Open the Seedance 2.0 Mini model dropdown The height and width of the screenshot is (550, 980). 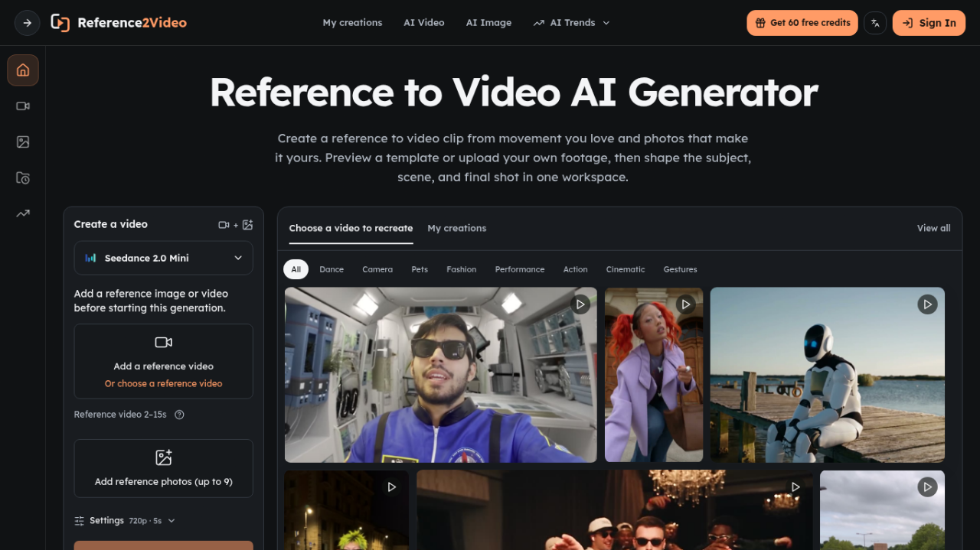tap(163, 259)
